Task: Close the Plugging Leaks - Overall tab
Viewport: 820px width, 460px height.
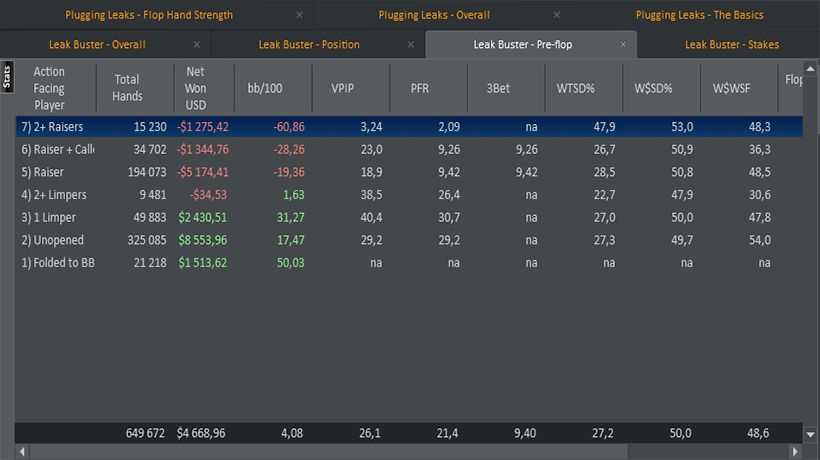Action: [556, 15]
